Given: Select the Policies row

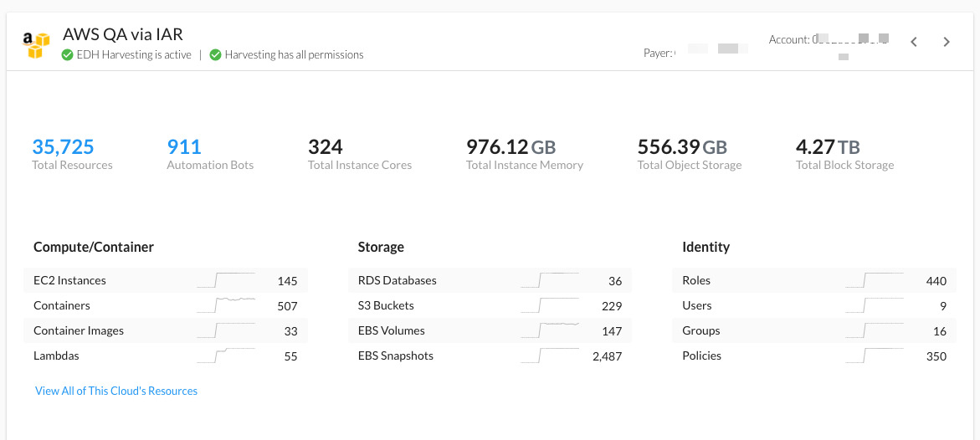Looking at the screenshot, I should pyautogui.click(x=814, y=356).
